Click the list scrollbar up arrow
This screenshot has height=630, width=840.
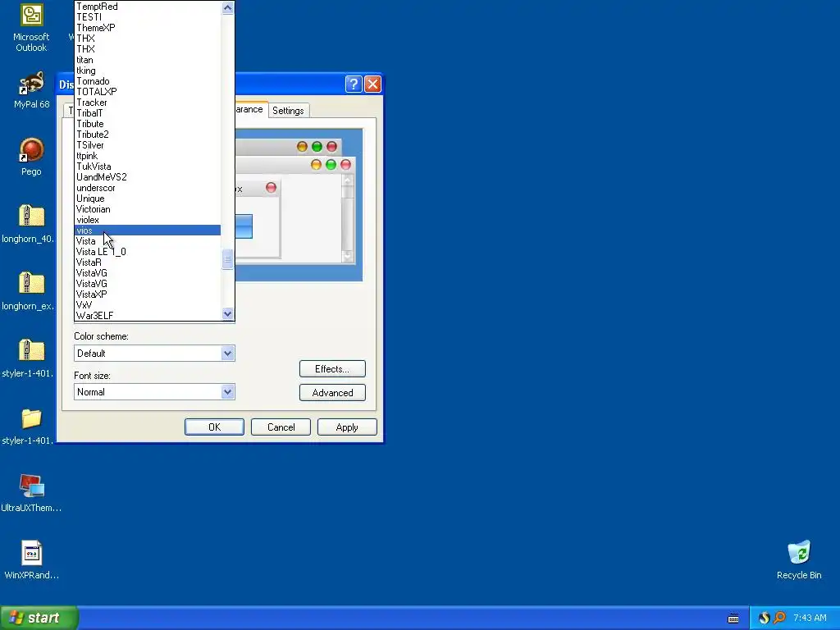[228, 8]
